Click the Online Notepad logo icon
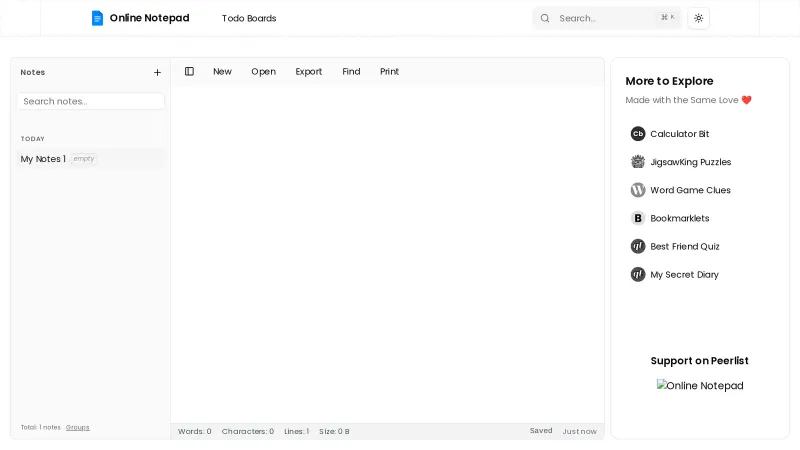The height and width of the screenshot is (450, 800). click(x=97, y=18)
